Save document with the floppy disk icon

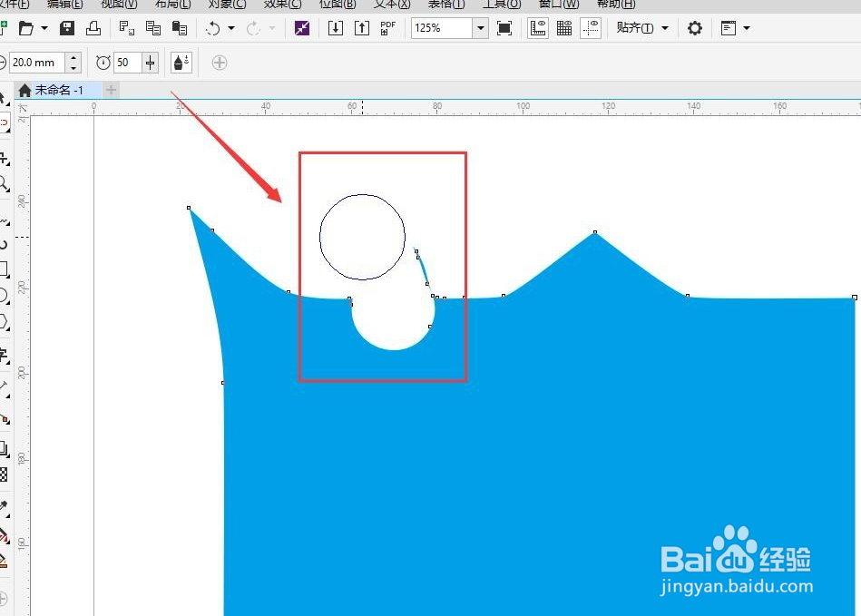[67, 28]
